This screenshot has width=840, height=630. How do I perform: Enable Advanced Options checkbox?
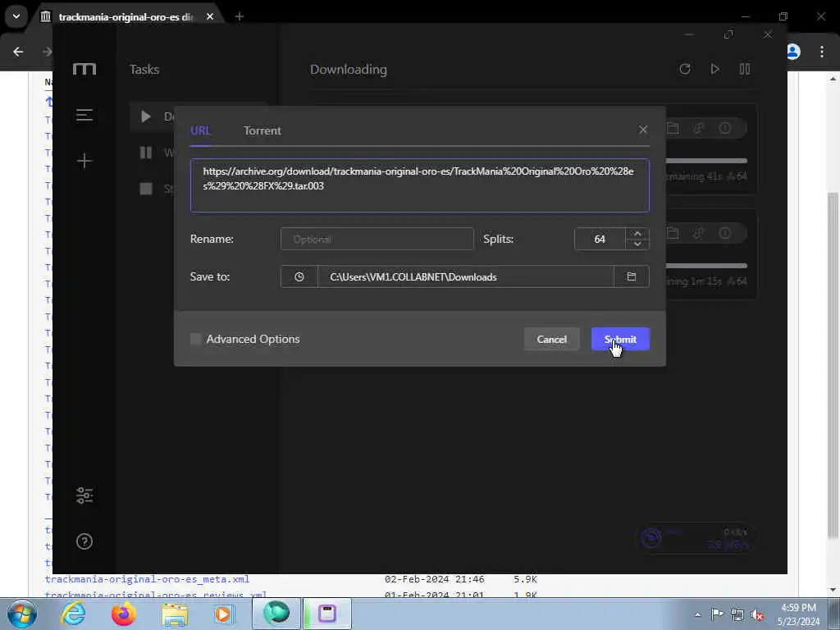click(x=195, y=339)
